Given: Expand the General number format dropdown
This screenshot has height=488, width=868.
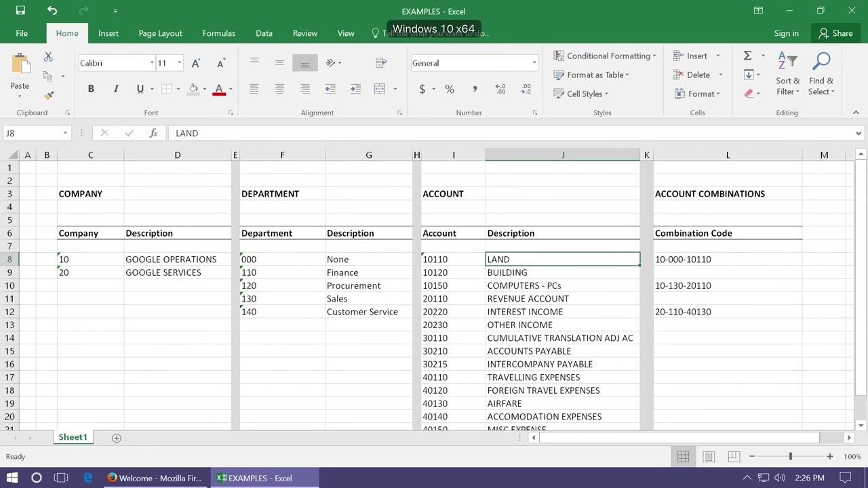Looking at the screenshot, I should click(534, 63).
